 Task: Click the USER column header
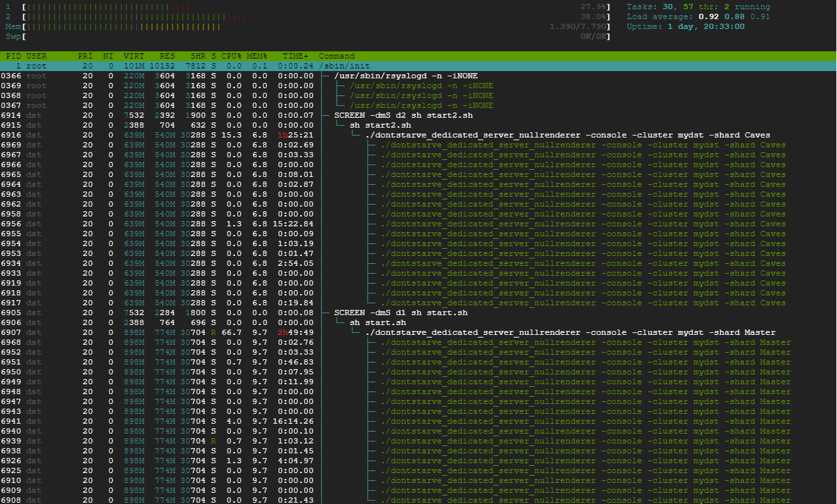click(37, 57)
